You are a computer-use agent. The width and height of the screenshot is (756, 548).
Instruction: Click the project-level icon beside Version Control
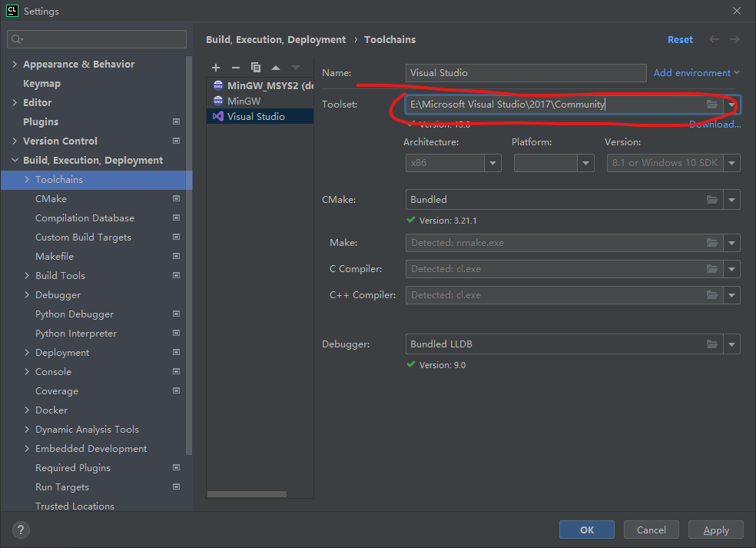point(177,141)
